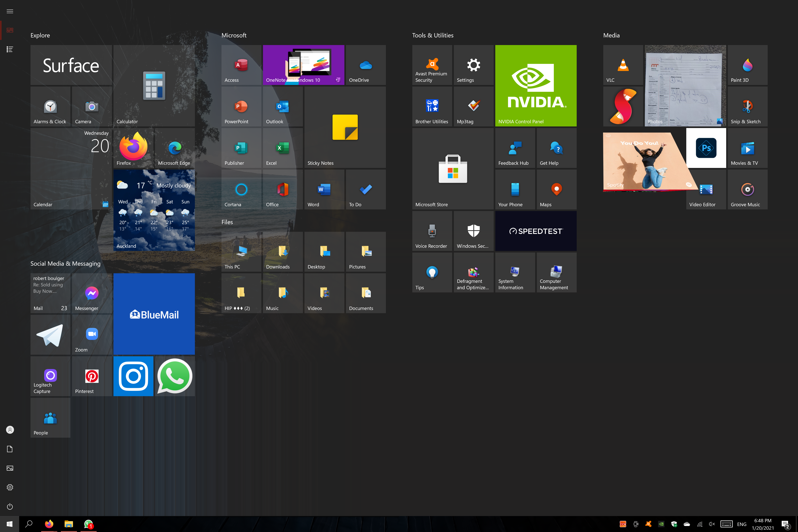
Task: Open the Get Help tile
Action: coord(556,148)
